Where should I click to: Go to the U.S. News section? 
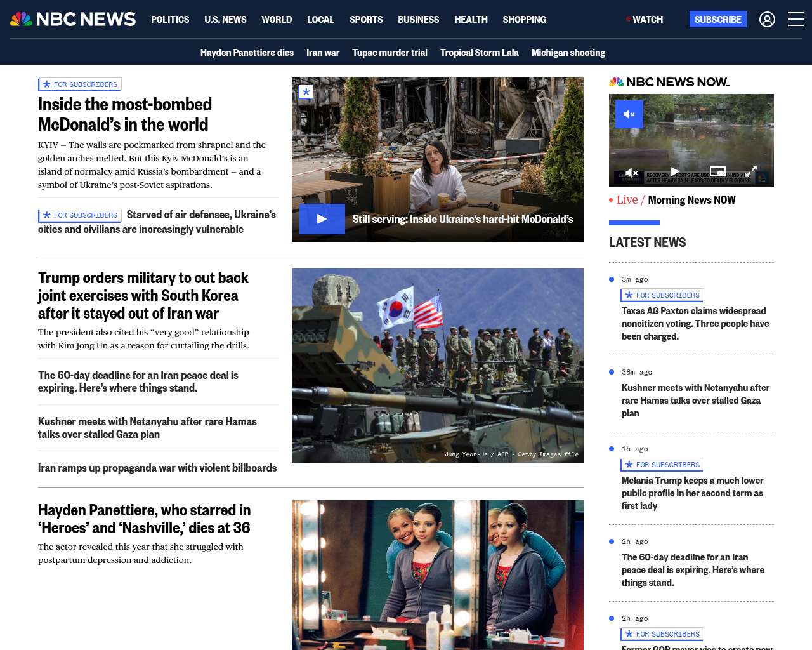click(x=225, y=20)
